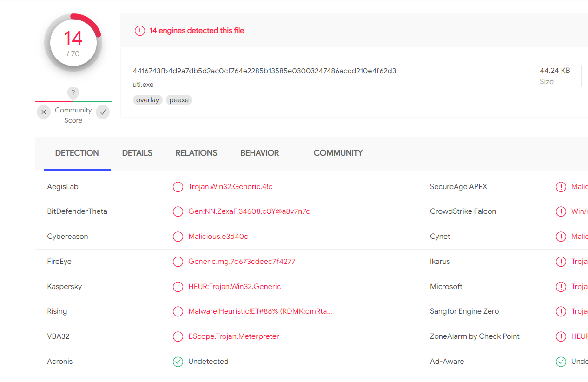Click the Sangfor Engine Zero engine name

[464, 311]
